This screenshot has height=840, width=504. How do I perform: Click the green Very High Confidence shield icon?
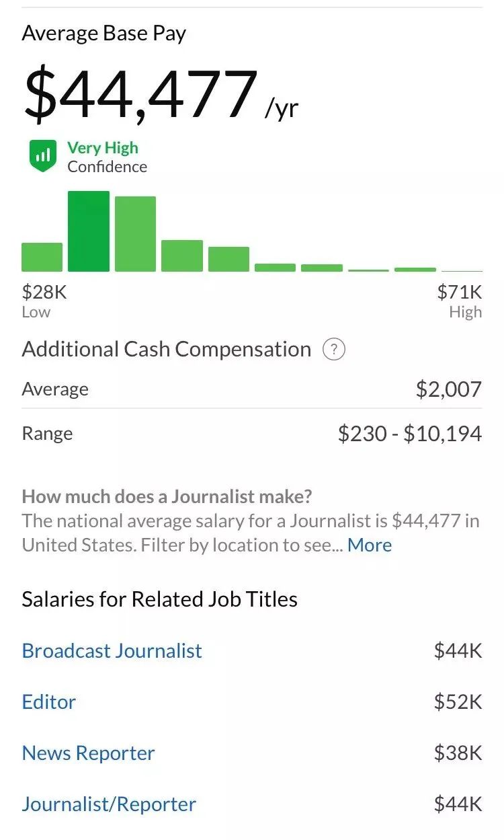(x=43, y=156)
